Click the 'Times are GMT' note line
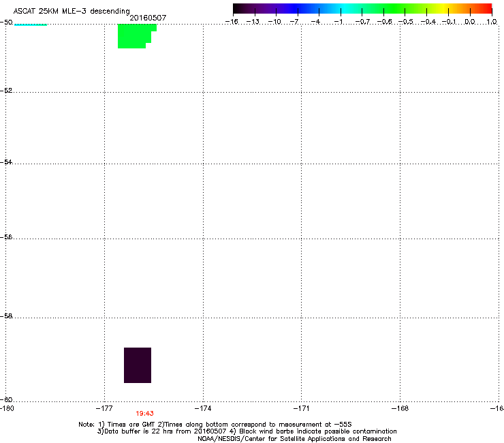504x443 pixels. pyautogui.click(x=215, y=425)
